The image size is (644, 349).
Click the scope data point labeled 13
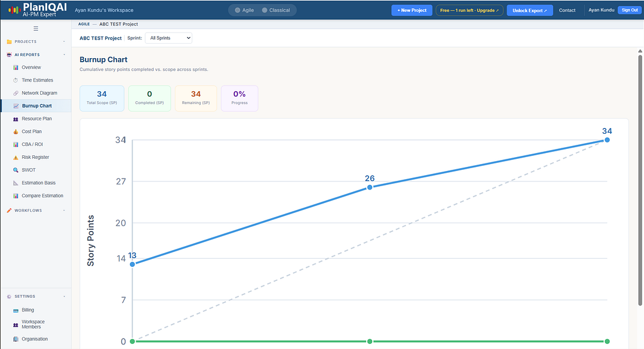(132, 264)
